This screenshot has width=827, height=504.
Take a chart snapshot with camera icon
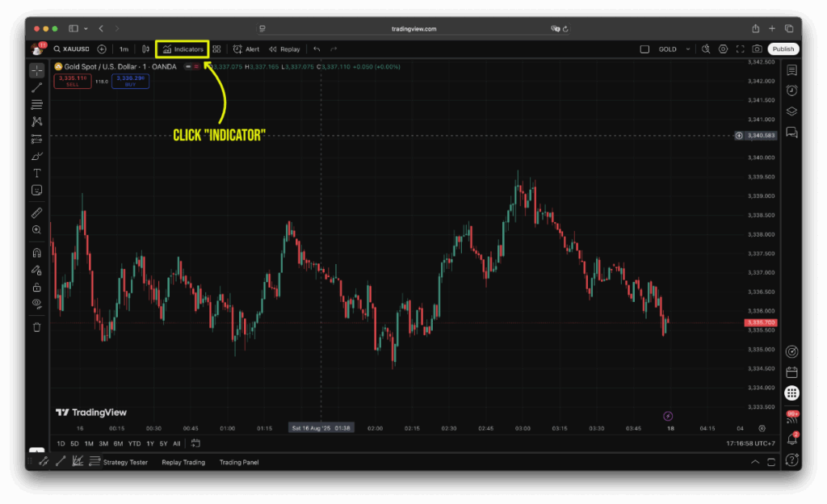[x=757, y=49]
